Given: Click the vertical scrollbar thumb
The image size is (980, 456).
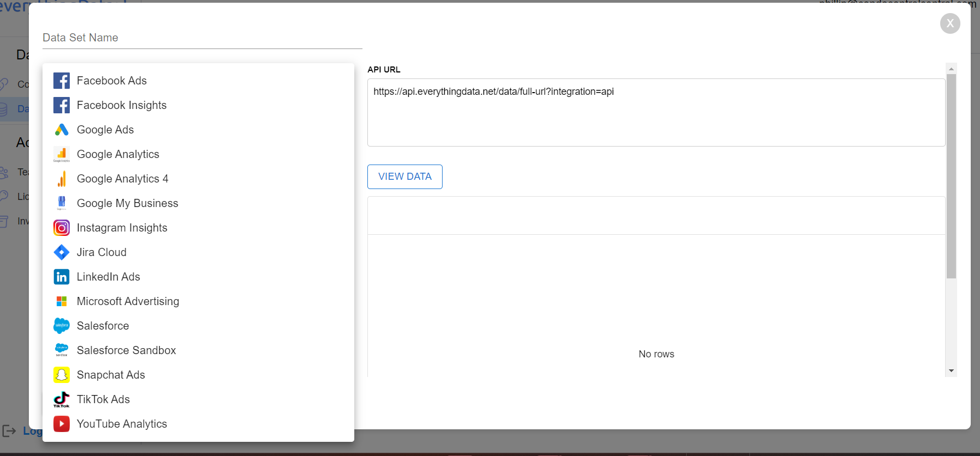Looking at the screenshot, I should 951,176.
